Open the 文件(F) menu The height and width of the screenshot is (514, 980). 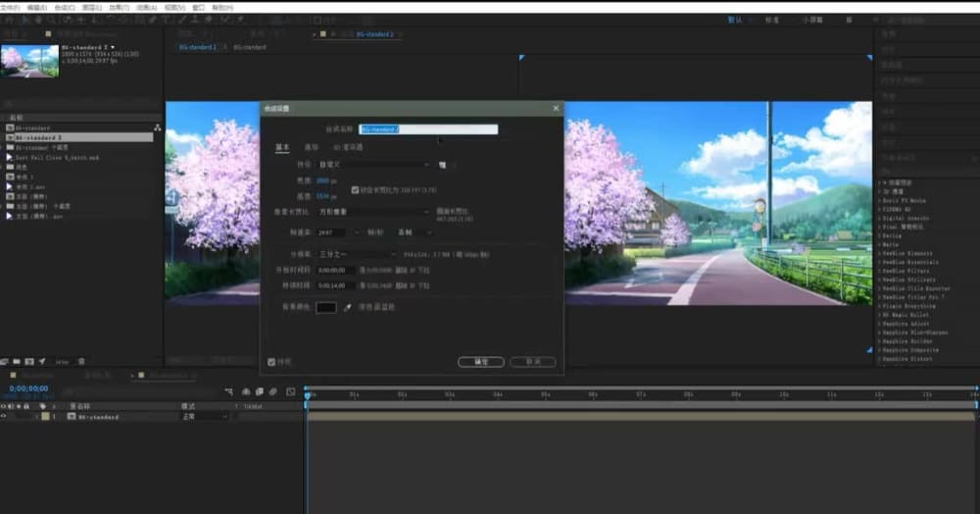point(11,8)
